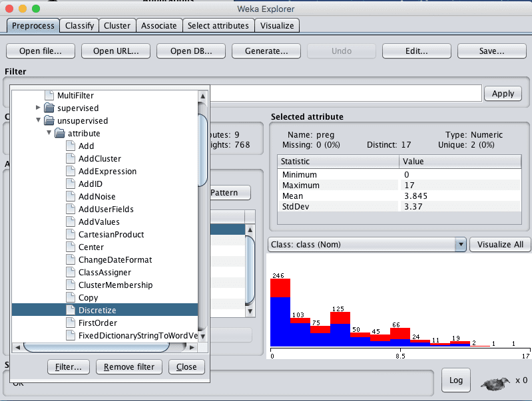The width and height of the screenshot is (532, 401).
Task: Select the Discretize filter entry
Action: (105, 310)
